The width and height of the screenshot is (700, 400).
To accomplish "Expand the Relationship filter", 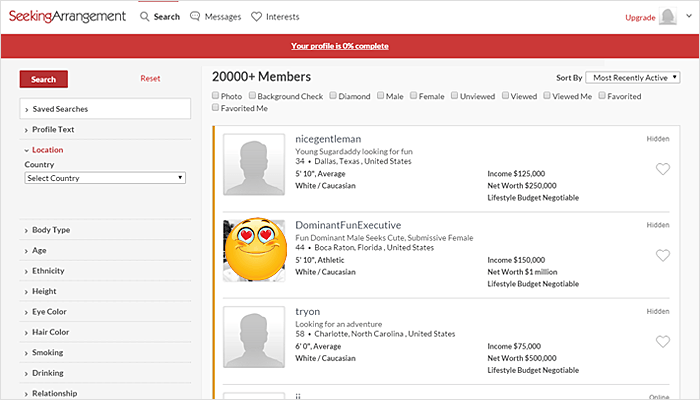I will click(x=105, y=393).
